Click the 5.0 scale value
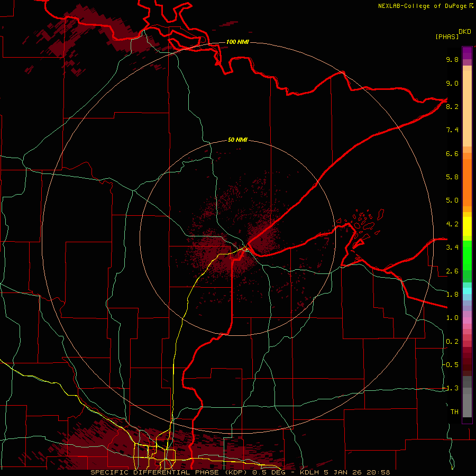The height and width of the screenshot is (476, 476). pos(452,200)
